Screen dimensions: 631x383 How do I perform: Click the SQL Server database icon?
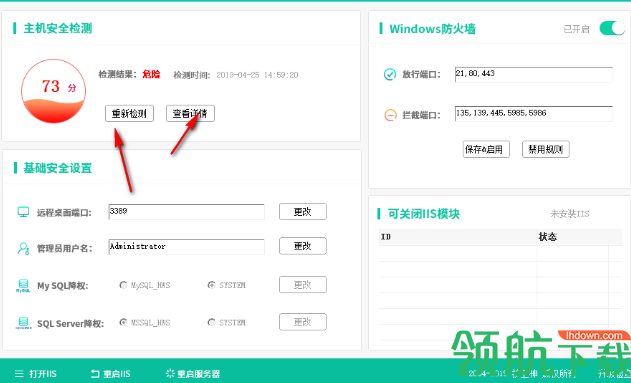pyautogui.click(x=23, y=323)
